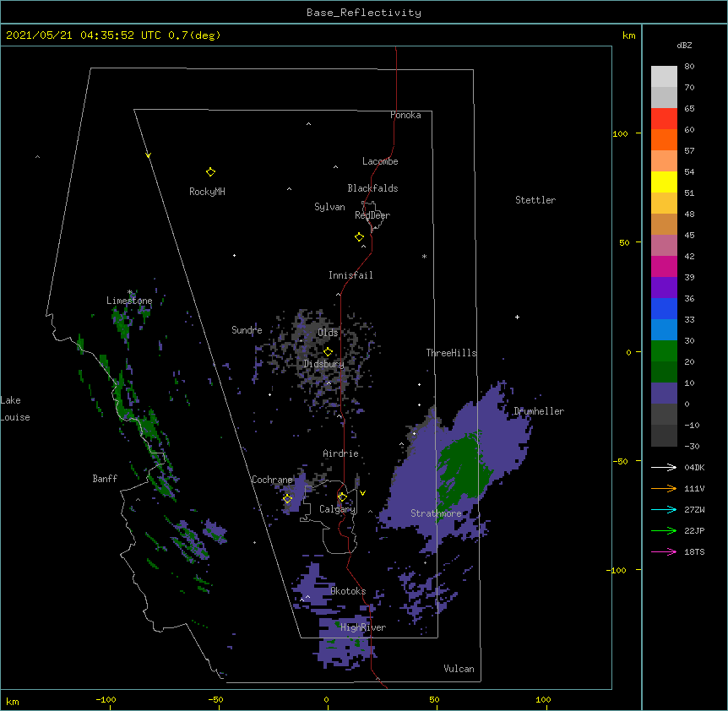The image size is (728, 711).
Task: Click the Olds town label
Action: point(328,333)
